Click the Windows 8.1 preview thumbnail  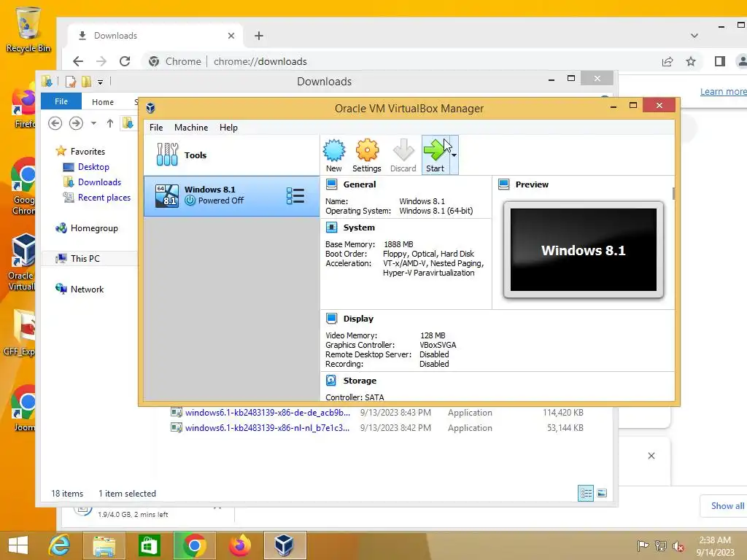coord(583,250)
